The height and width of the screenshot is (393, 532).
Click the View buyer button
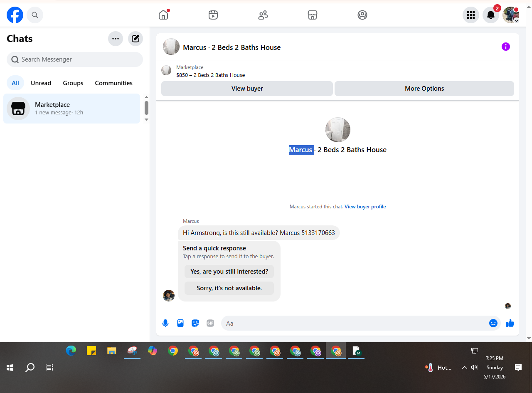click(247, 89)
